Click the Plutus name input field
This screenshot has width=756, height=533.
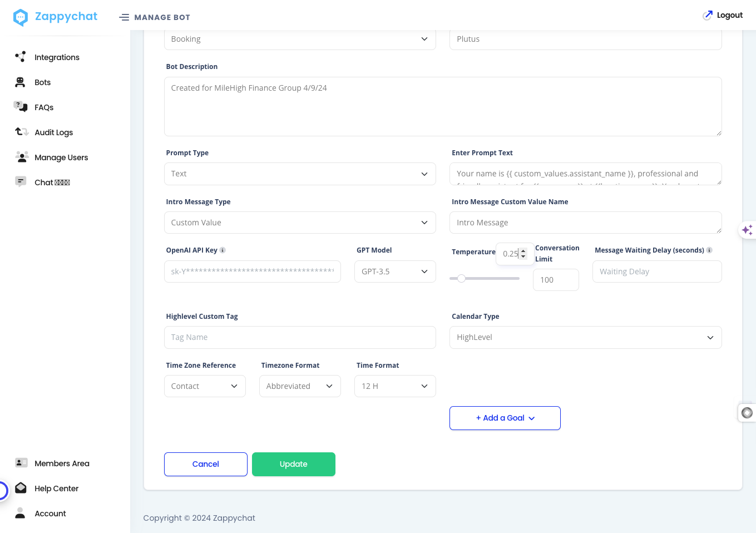[x=585, y=39]
